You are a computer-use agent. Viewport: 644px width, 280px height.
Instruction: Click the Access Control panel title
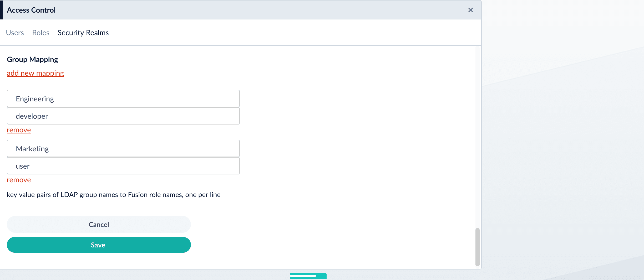point(31,10)
